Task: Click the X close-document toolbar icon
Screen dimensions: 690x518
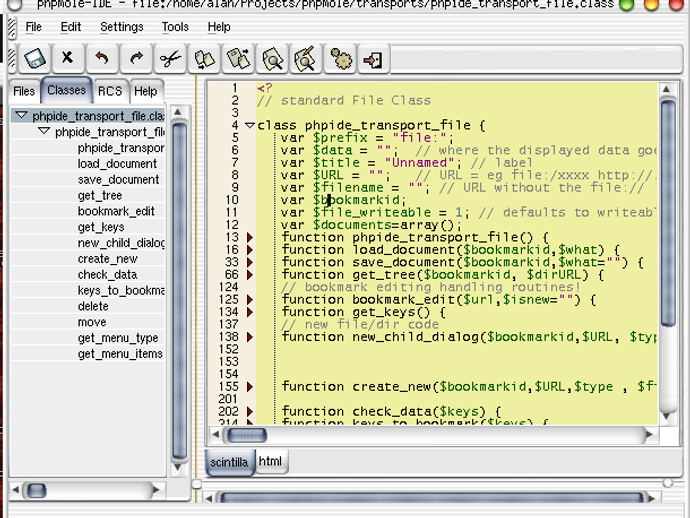Action: [x=67, y=59]
